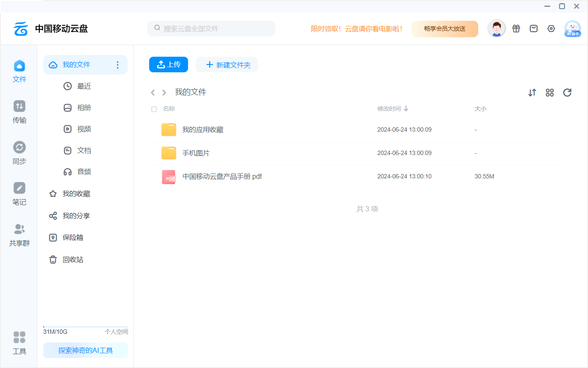Image resolution: width=588 pixels, height=368 pixels.
Task: Select 我的文件 in sidebar
Action: click(85, 65)
